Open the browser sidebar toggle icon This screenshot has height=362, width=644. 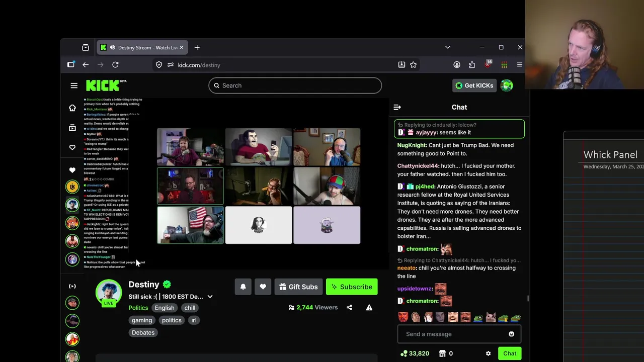(x=71, y=65)
